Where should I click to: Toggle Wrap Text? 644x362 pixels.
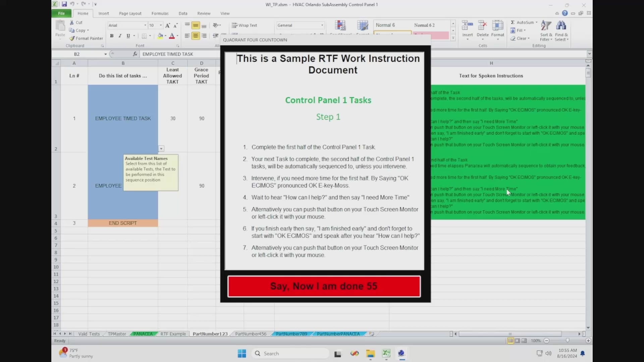[244, 25]
